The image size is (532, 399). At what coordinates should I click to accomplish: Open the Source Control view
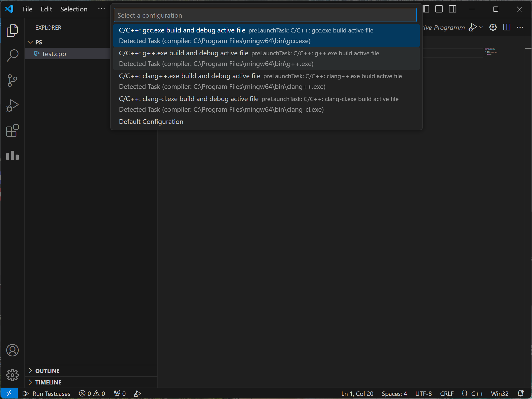12,81
